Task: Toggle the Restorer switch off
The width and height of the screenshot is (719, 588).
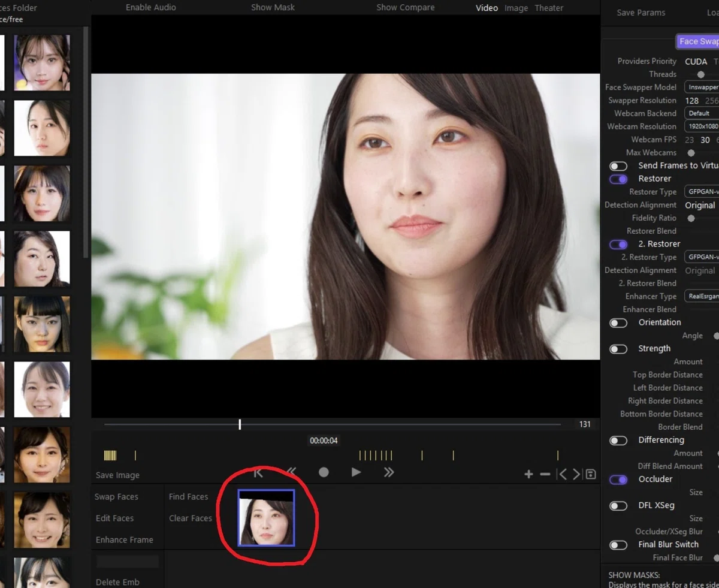Action: [x=618, y=179]
